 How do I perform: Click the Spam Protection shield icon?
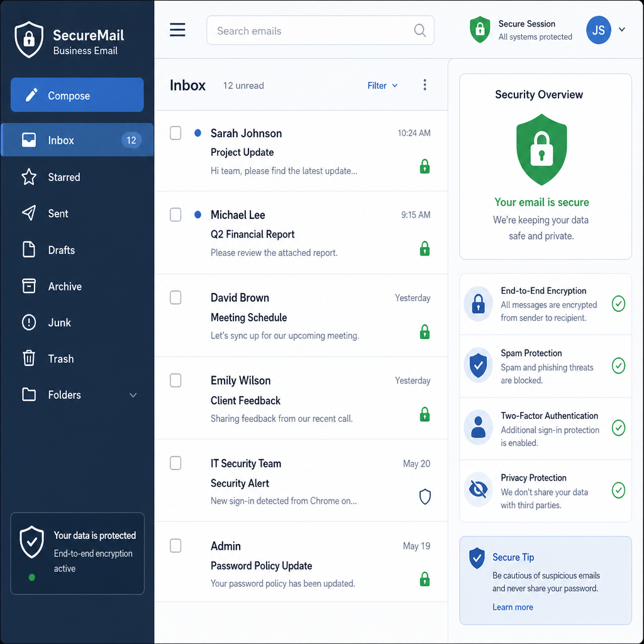(x=478, y=365)
